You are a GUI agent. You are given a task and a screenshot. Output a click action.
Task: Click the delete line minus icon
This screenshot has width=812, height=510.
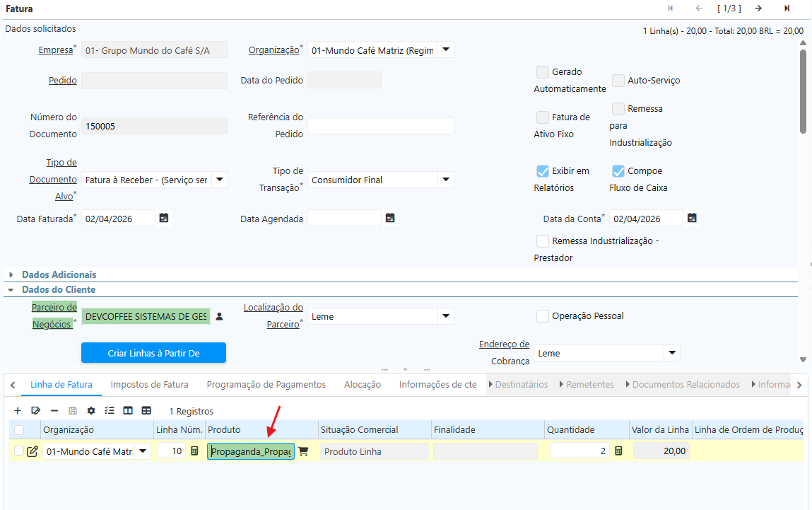[54, 410]
